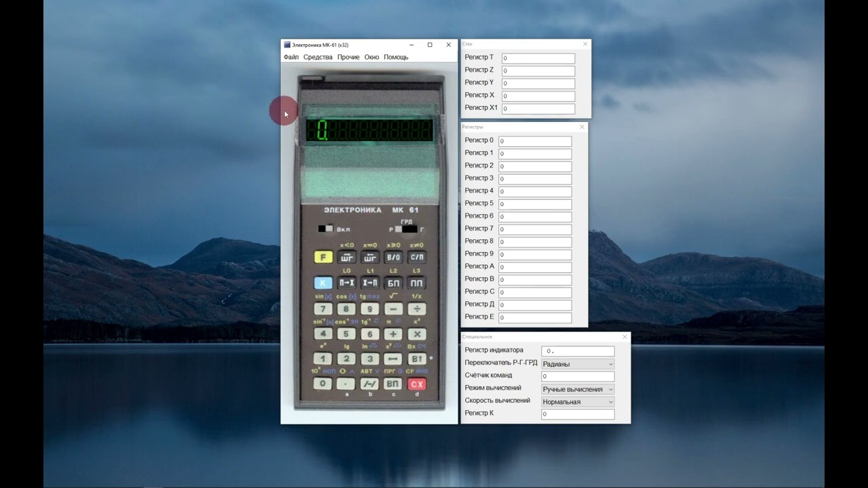Open the Скорость вычислений dropdown
The width and height of the screenshot is (868, 488).
click(578, 402)
